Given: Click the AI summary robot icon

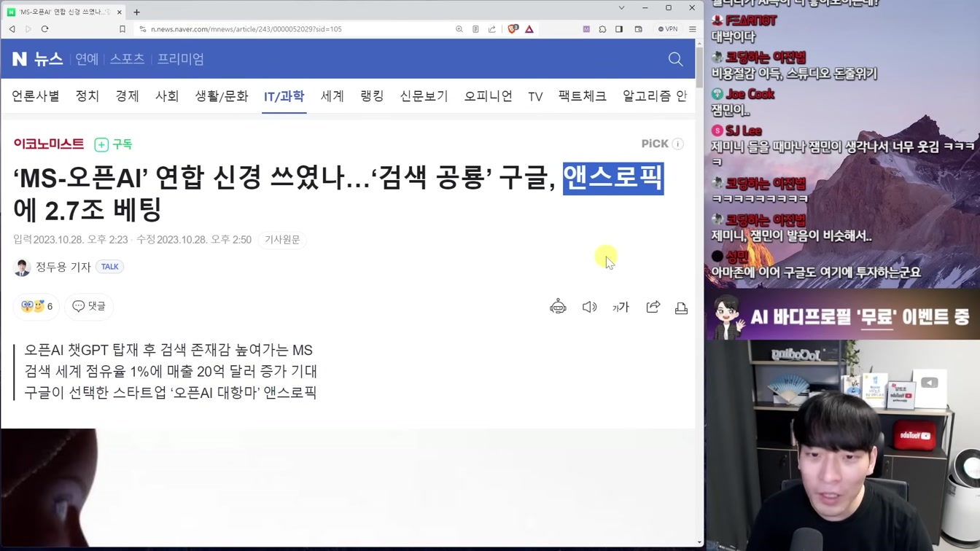Looking at the screenshot, I should click(x=558, y=307).
